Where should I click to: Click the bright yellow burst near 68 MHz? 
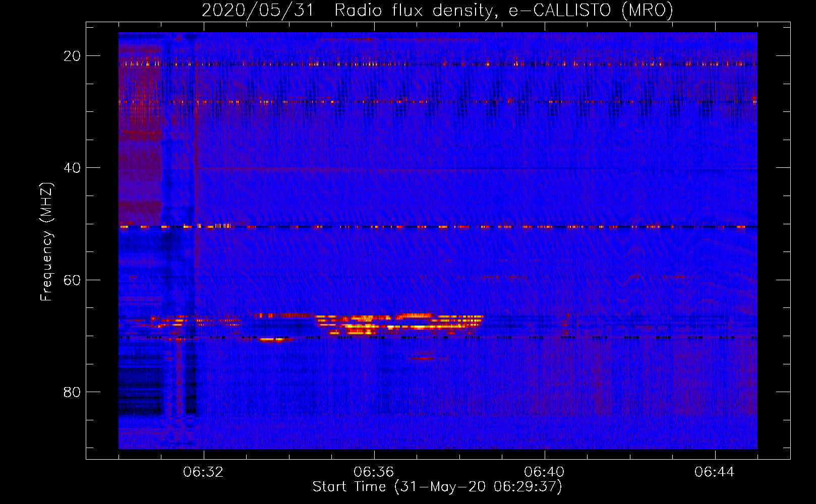click(398, 324)
